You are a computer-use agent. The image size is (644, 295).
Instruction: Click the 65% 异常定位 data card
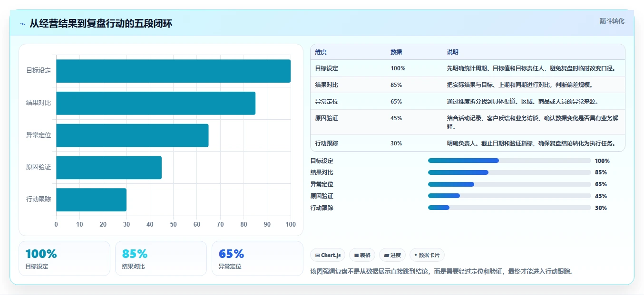(x=257, y=258)
